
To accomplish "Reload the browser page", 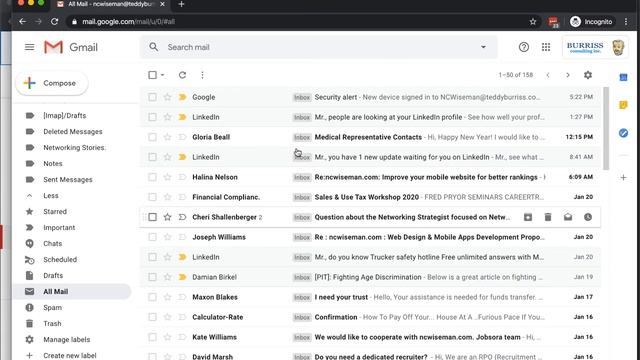I will [54, 22].
